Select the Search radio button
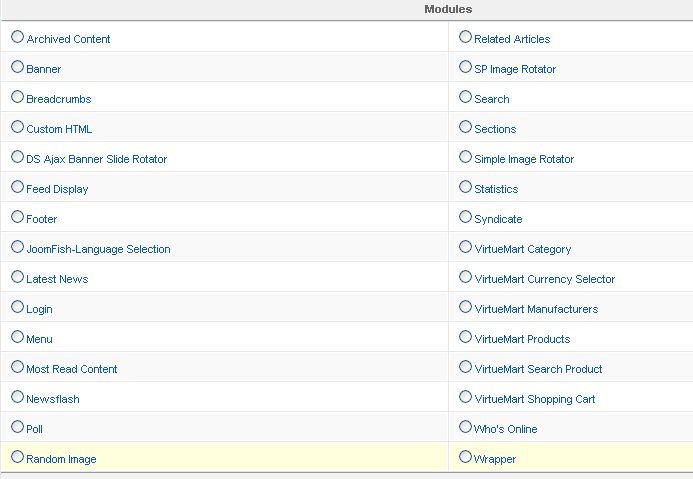 465,96
